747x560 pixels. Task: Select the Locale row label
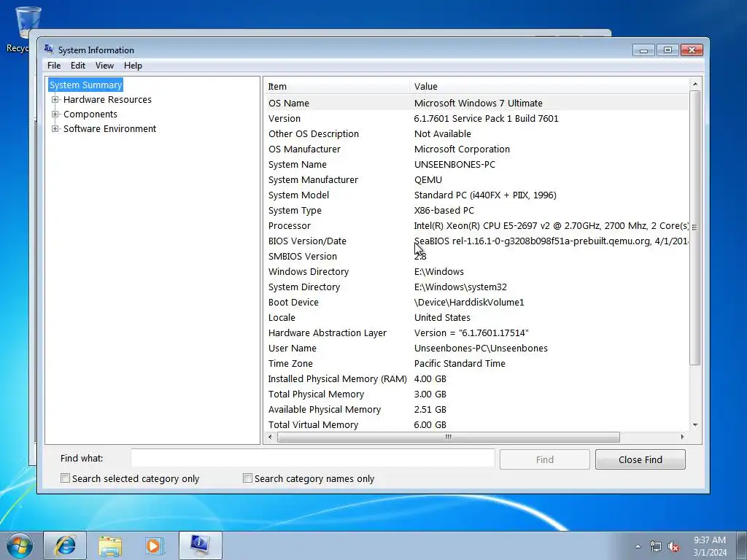[x=282, y=318]
